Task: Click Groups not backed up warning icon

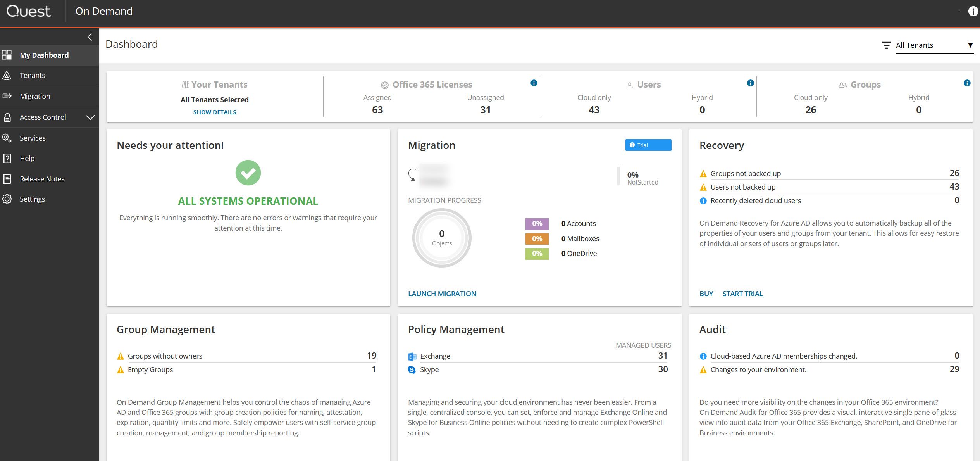Action: click(703, 174)
